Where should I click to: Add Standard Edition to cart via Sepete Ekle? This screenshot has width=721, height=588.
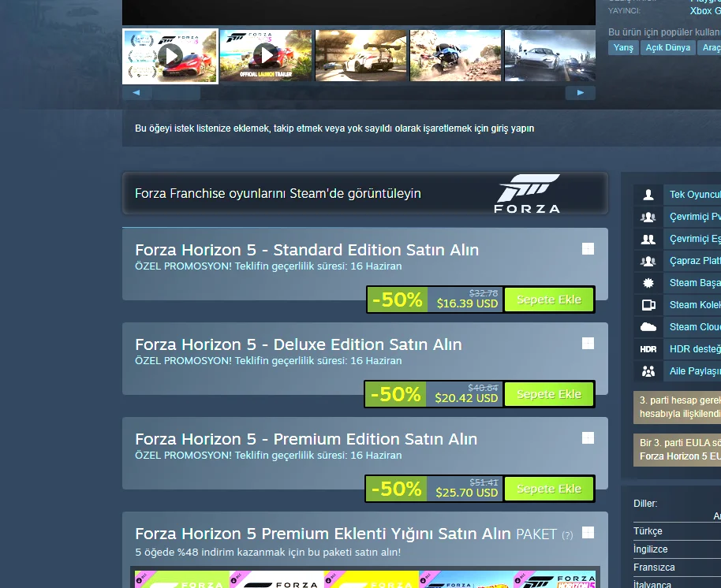tap(549, 300)
